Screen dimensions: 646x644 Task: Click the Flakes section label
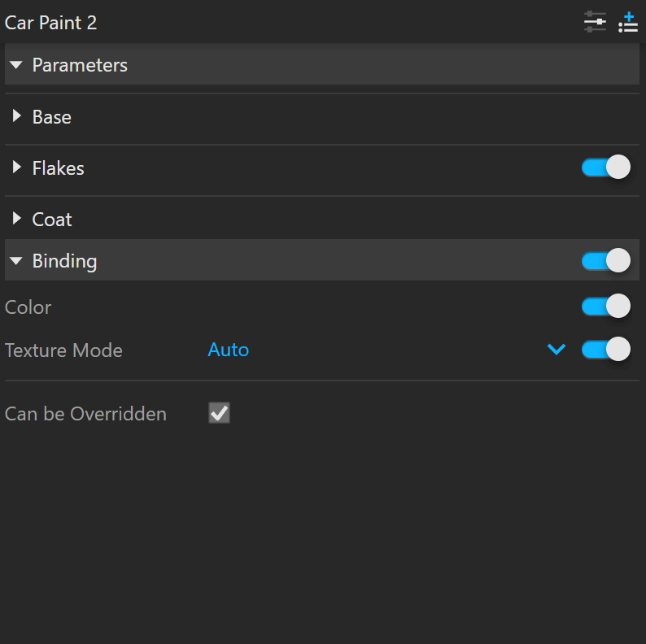(x=58, y=168)
